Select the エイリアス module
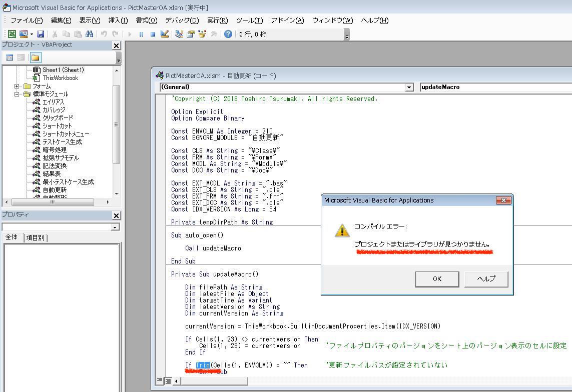Image resolution: width=572 pixels, height=392 pixels. point(53,102)
